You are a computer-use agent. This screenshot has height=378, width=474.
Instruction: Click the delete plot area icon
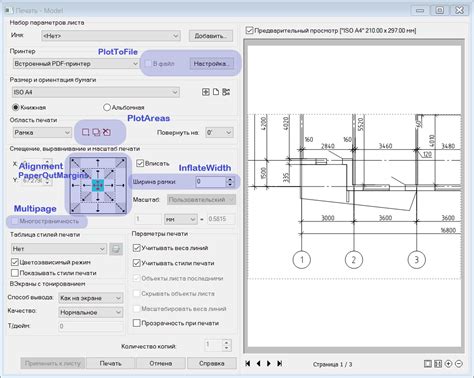(x=106, y=132)
